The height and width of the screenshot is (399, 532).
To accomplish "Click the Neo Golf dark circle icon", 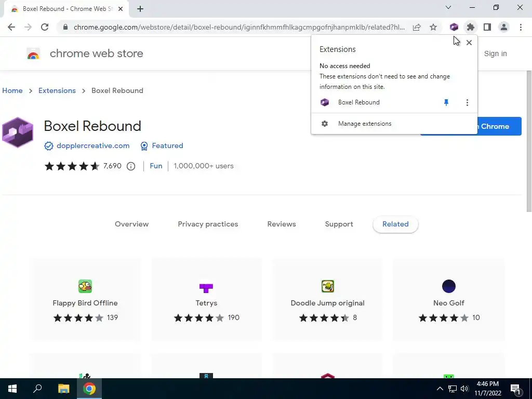I will coord(449,286).
